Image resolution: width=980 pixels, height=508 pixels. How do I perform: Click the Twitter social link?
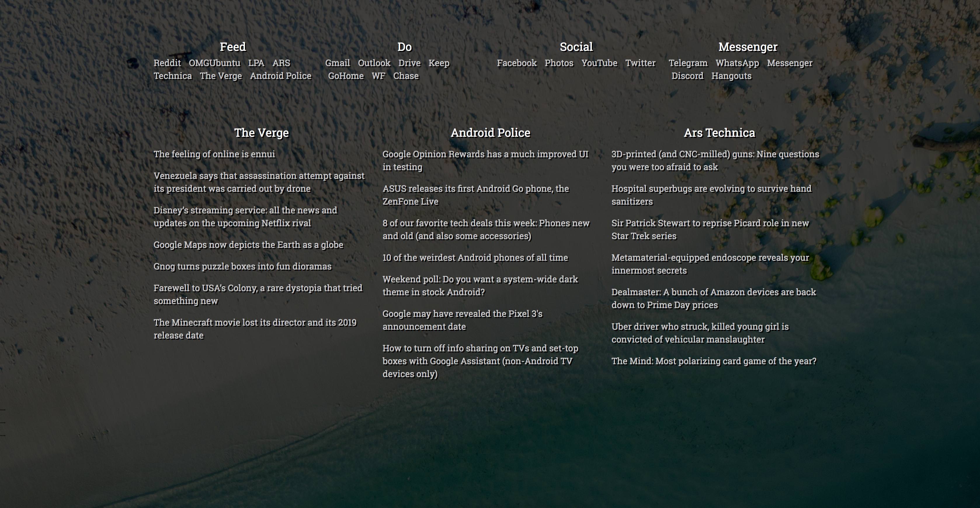640,63
